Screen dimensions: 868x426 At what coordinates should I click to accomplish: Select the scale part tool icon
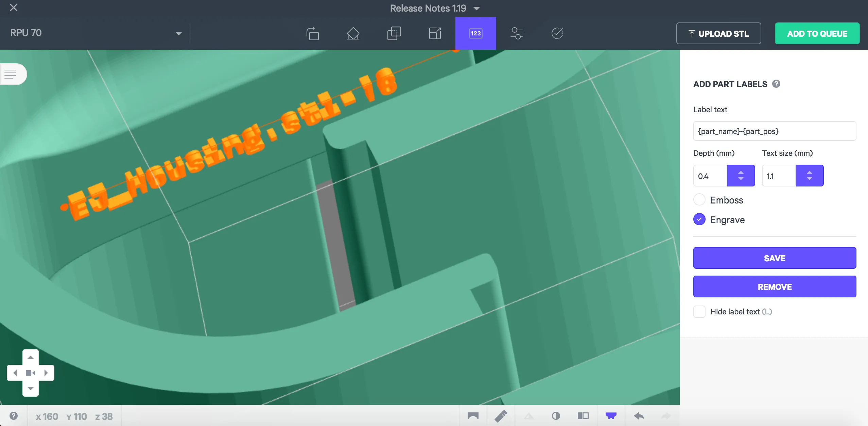435,33
